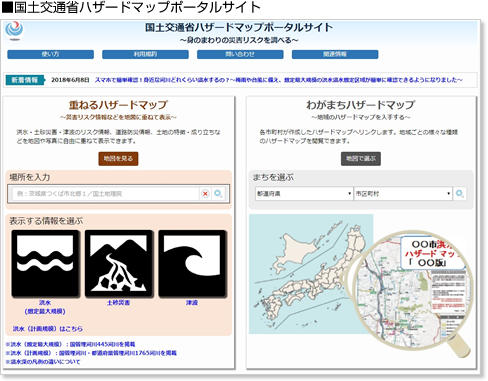The width and height of the screenshot is (488, 381).
Task: Search the entered address with magnifier icon
Action: (x=218, y=194)
